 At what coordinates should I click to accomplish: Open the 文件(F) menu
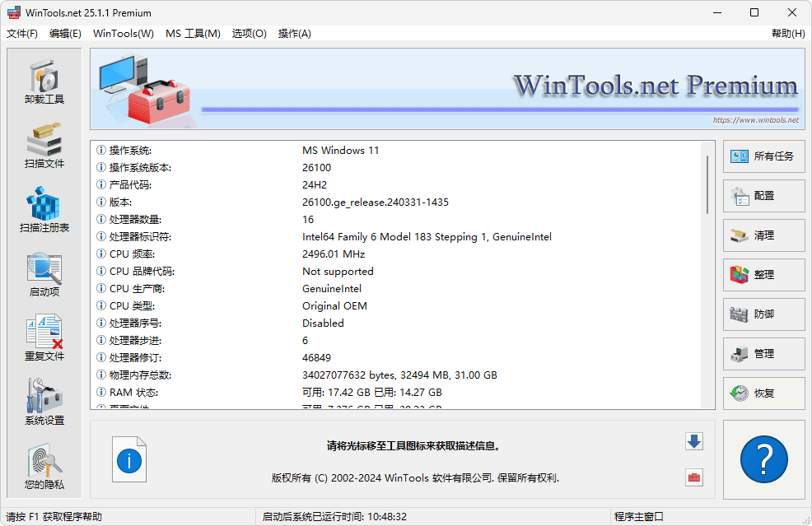tap(22, 34)
